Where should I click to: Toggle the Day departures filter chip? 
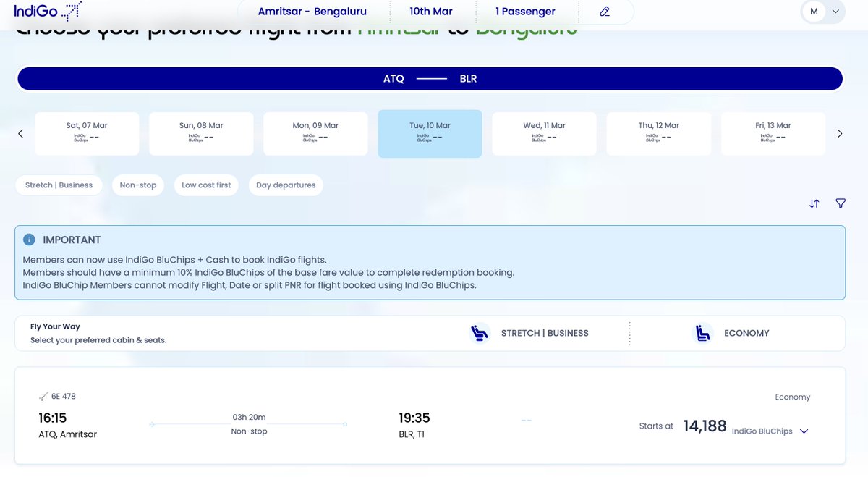pyautogui.click(x=286, y=185)
